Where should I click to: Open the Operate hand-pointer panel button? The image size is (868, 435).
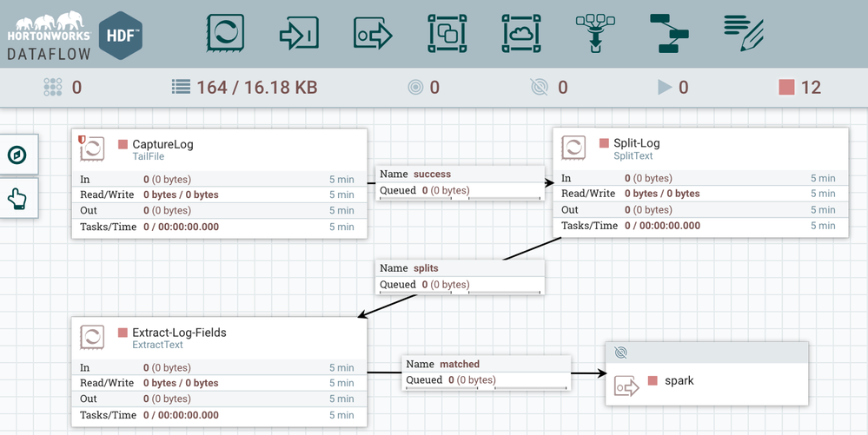coord(17,198)
